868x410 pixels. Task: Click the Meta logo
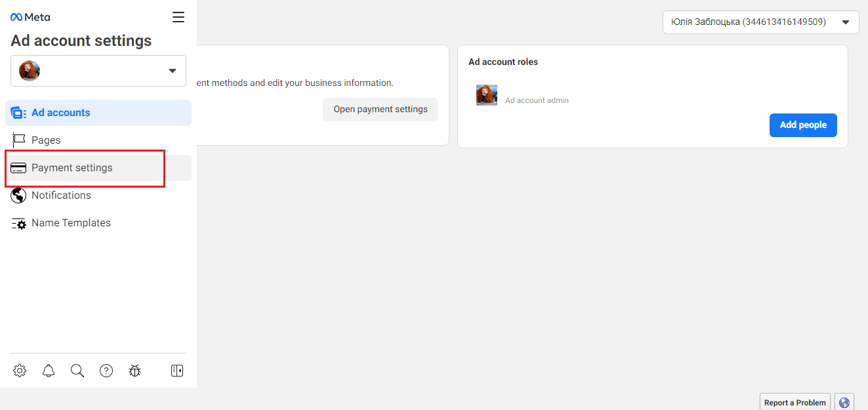tap(30, 17)
